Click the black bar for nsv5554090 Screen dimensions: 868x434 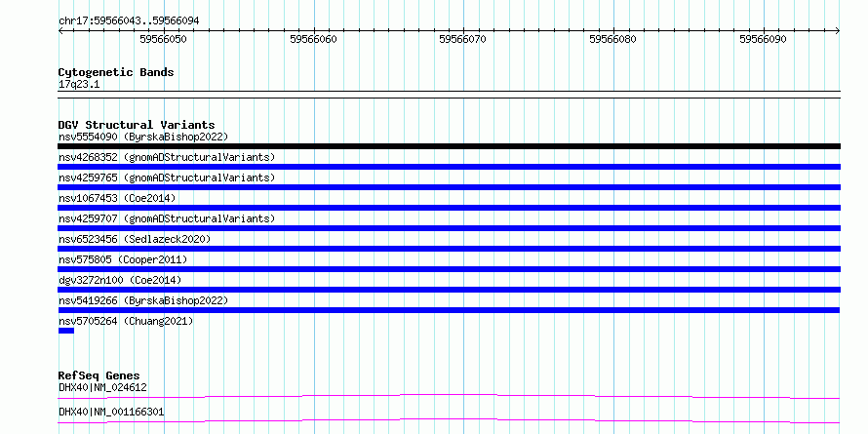[449, 146]
